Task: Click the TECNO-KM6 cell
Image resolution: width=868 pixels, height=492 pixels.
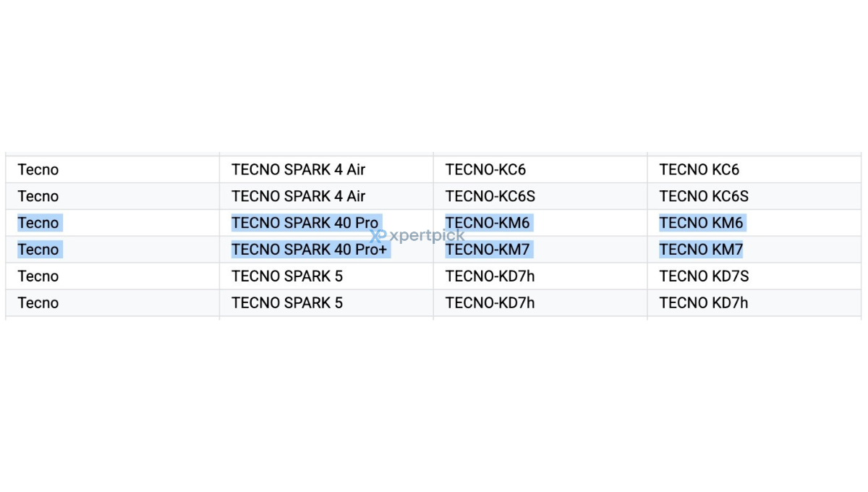Action: 540,223
